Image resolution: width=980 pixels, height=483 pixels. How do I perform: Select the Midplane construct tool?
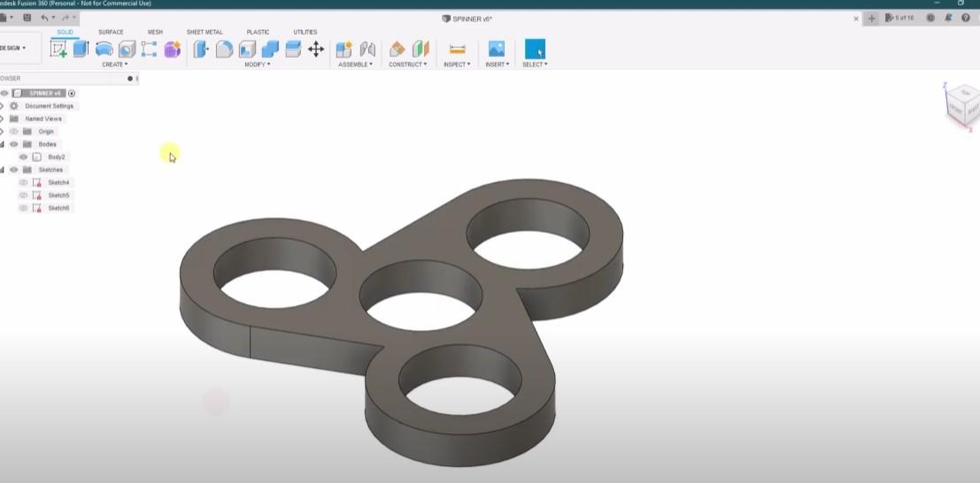tap(421, 49)
